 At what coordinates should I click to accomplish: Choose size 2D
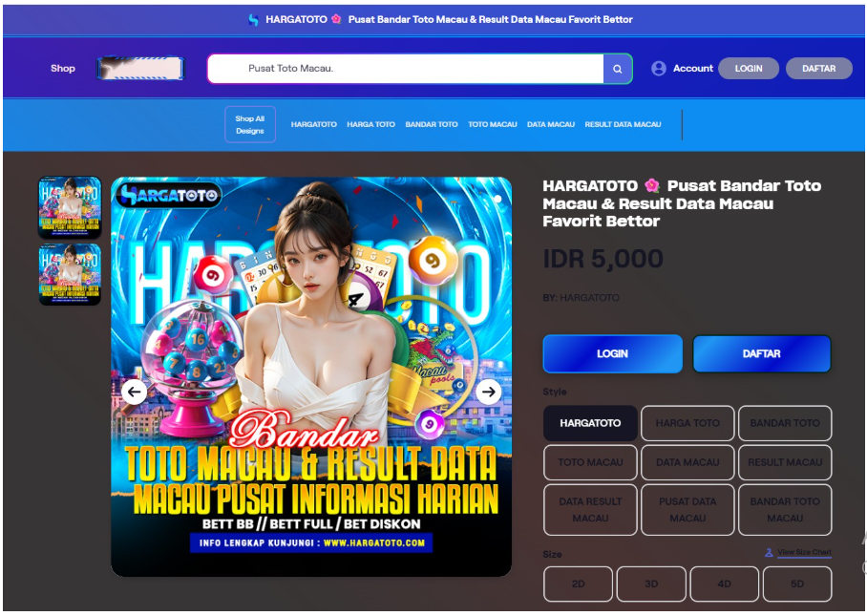(579, 584)
